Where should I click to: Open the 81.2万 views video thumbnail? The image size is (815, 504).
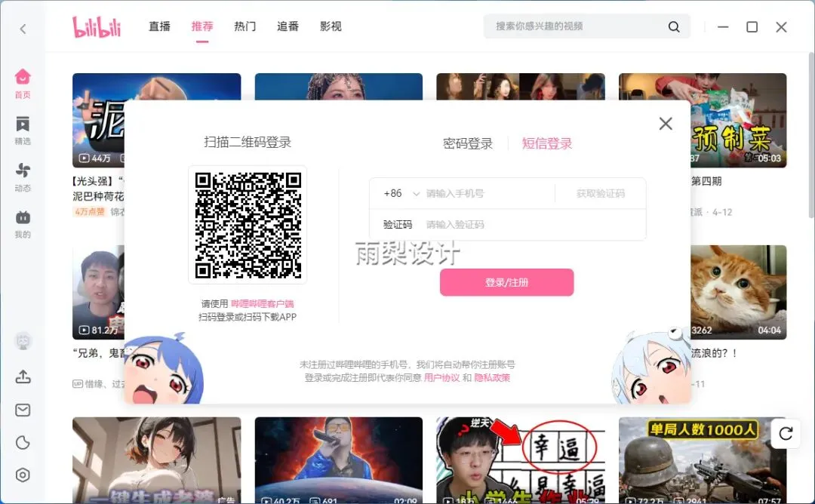tap(98, 292)
